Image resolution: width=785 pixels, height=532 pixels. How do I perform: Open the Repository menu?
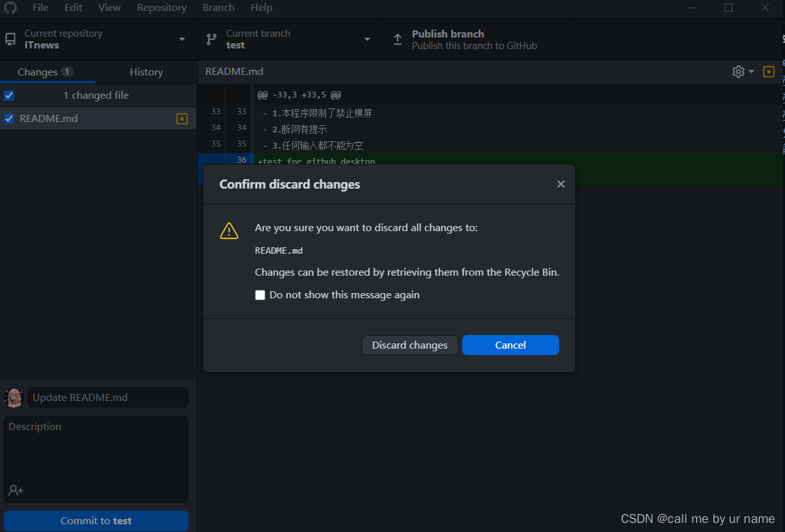coord(161,8)
